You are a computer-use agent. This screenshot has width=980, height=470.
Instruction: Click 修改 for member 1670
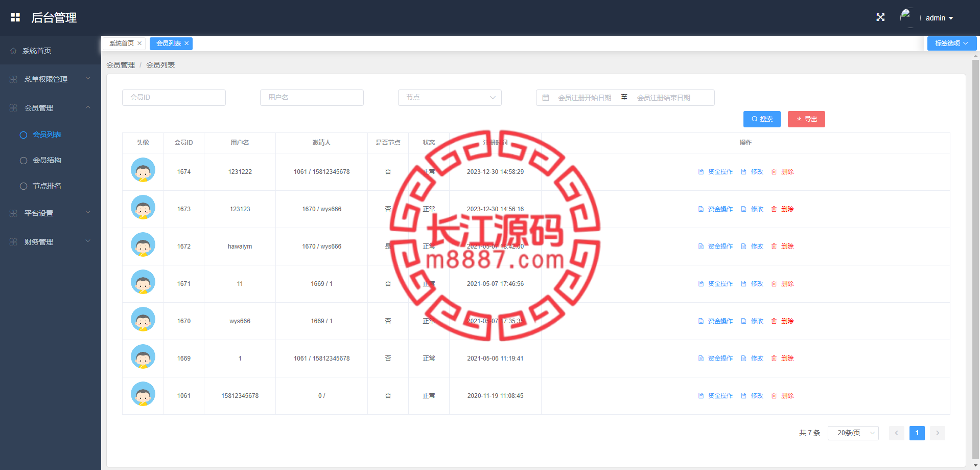752,321
